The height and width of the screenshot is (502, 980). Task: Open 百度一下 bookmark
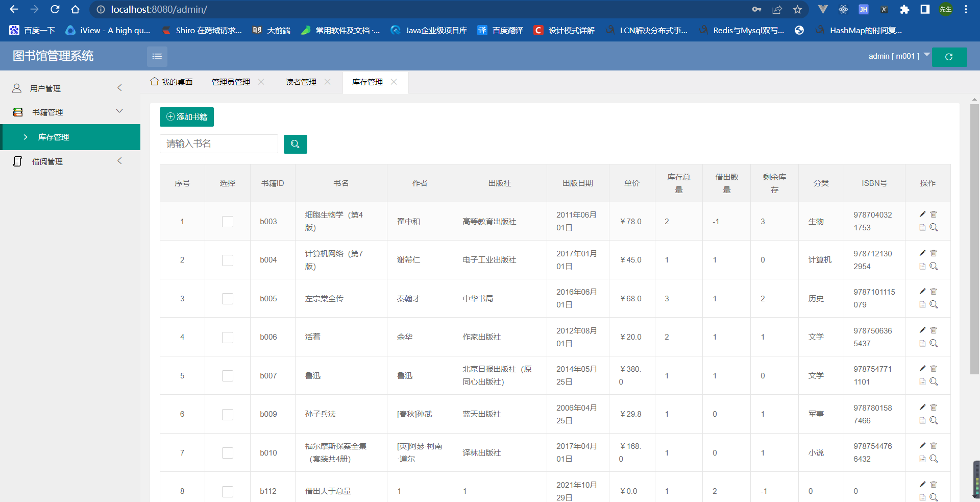(32, 30)
